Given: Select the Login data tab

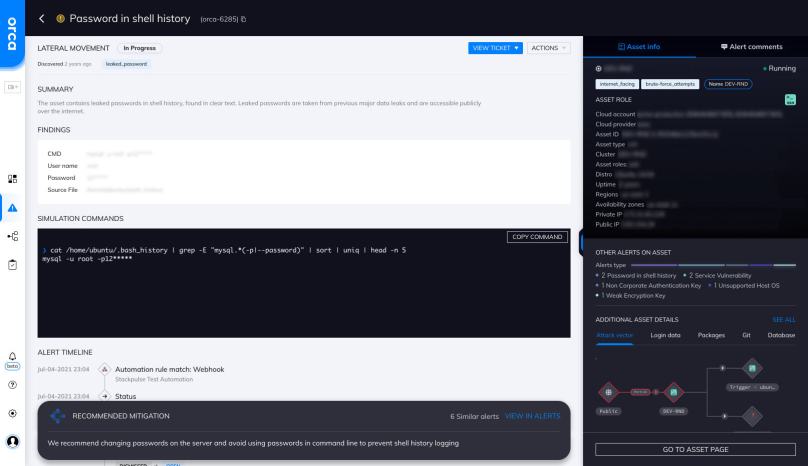Looking at the screenshot, I should [668, 334].
